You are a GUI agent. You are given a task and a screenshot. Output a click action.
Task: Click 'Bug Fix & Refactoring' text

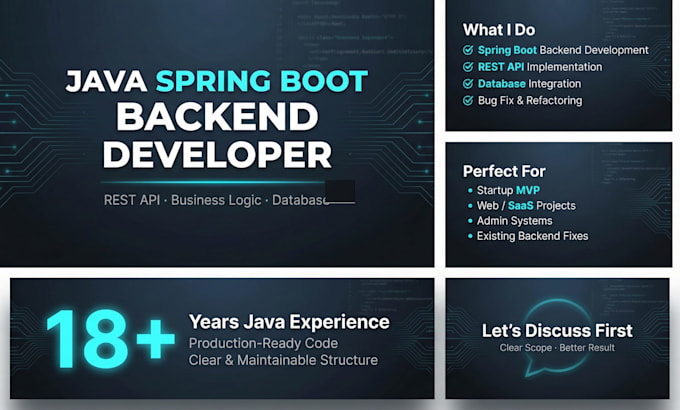[x=530, y=101]
